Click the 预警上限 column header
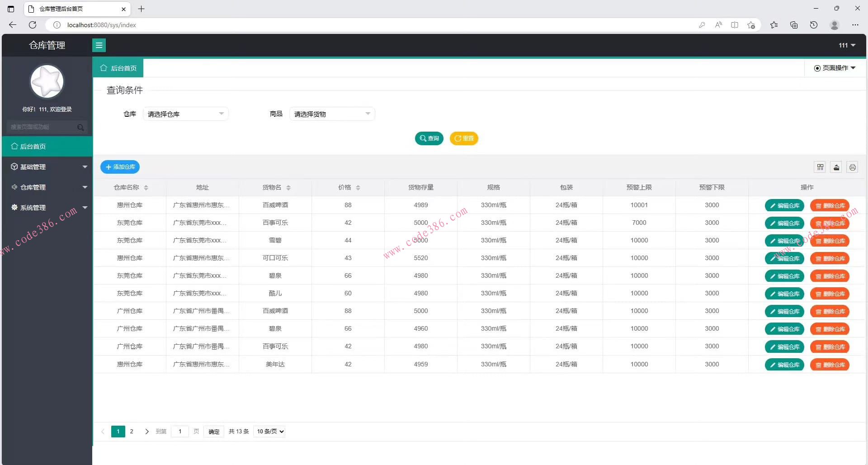Image resolution: width=868 pixels, height=465 pixels. click(639, 187)
